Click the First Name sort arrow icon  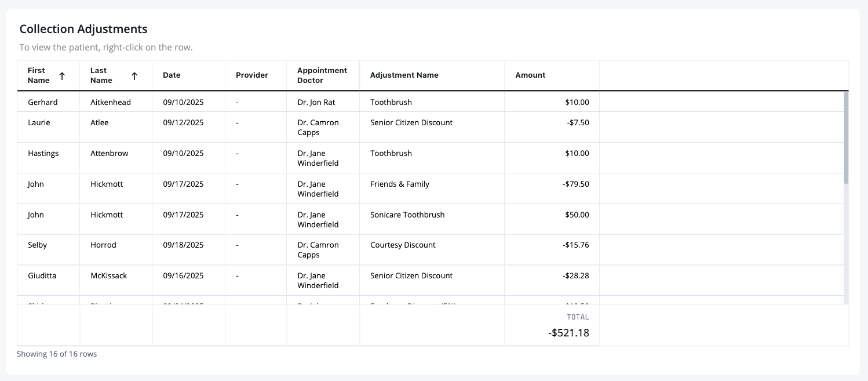point(62,75)
